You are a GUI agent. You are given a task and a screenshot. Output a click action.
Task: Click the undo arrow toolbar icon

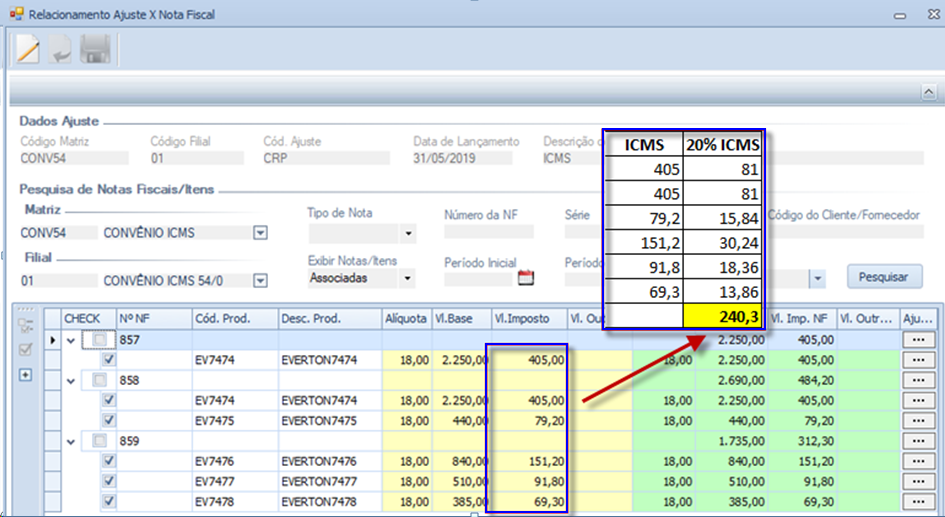[x=61, y=49]
